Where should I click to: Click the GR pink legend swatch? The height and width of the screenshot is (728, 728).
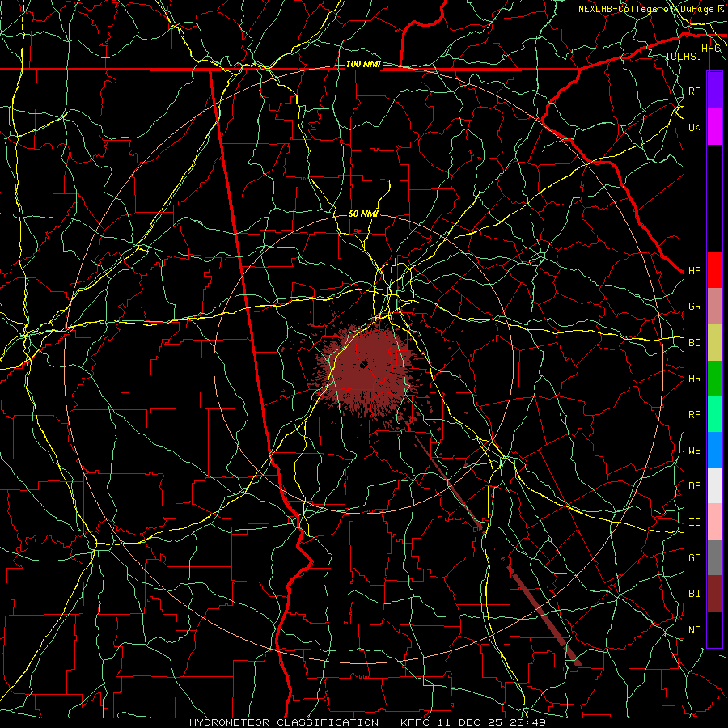(x=714, y=306)
